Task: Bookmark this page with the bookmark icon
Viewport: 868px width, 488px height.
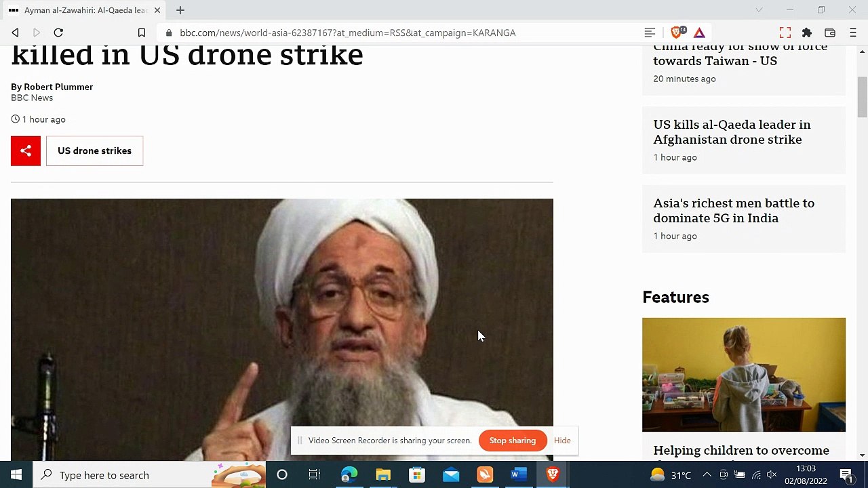Action: tap(142, 33)
